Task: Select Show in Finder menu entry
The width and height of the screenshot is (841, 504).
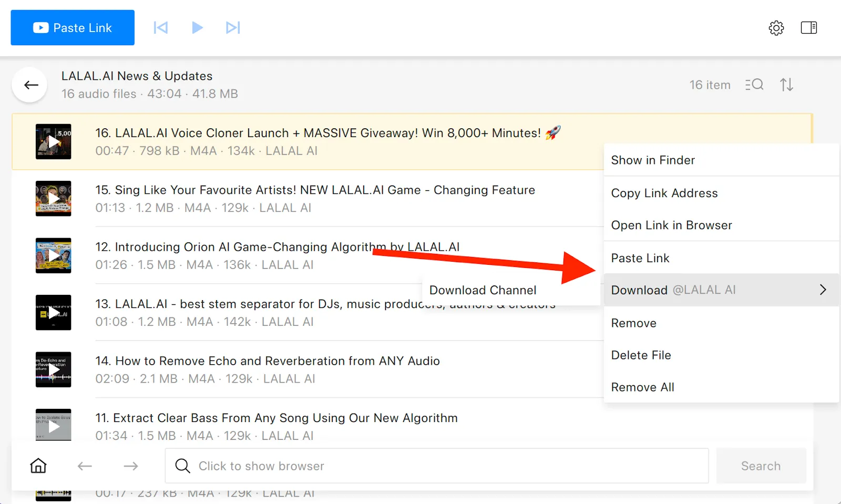Action: [x=721, y=160]
